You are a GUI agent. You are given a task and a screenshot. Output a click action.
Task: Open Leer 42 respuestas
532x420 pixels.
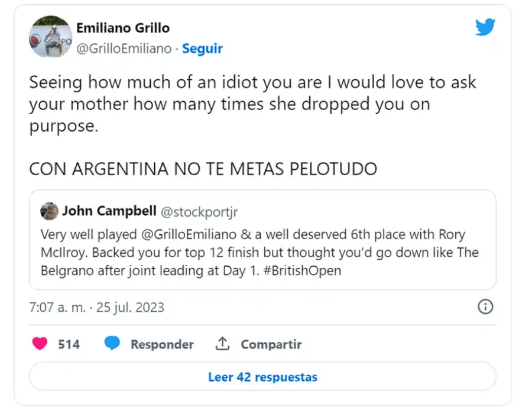click(x=262, y=377)
